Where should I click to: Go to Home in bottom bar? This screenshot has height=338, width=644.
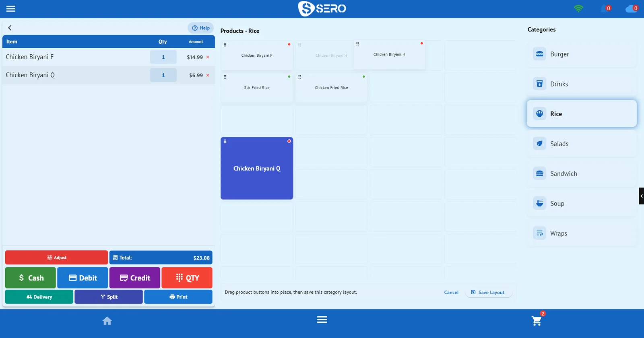coord(107,321)
